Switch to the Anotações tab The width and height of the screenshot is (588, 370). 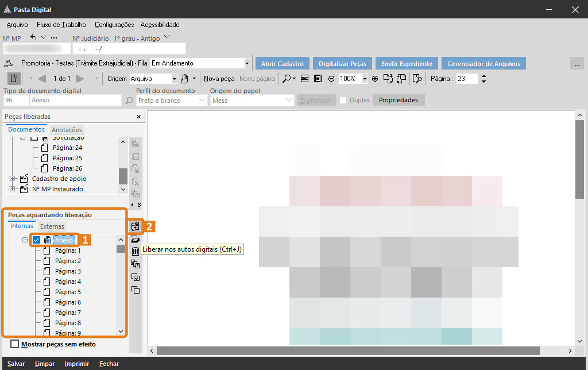[67, 130]
